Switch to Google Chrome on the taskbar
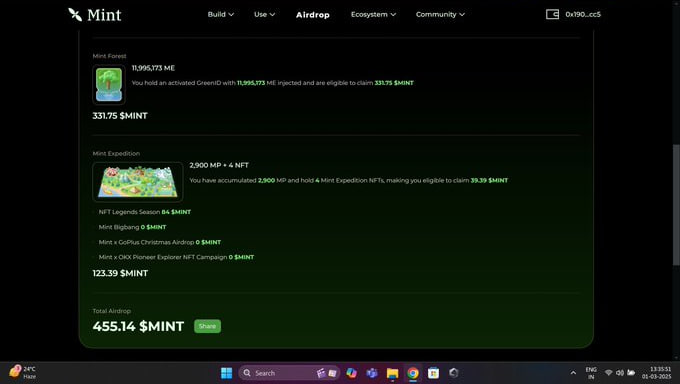680x384 pixels. (413, 373)
